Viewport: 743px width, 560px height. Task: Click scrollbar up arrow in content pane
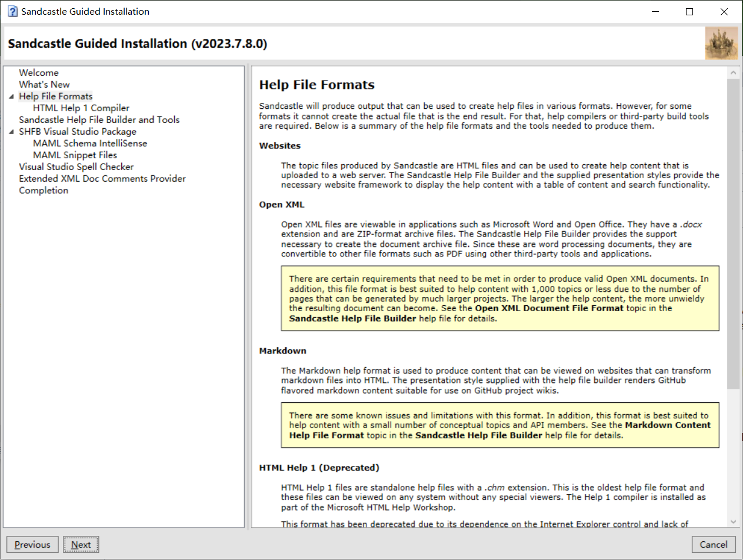point(733,72)
